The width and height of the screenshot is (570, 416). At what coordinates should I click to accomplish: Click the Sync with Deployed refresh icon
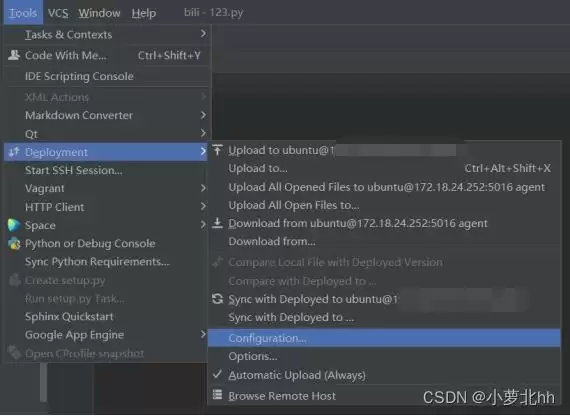click(x=217, y=299)
